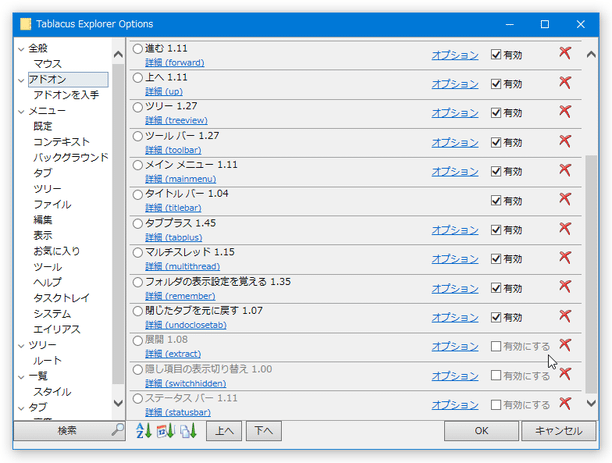Check 有効にする for switchhidden addon

(496, 376)
